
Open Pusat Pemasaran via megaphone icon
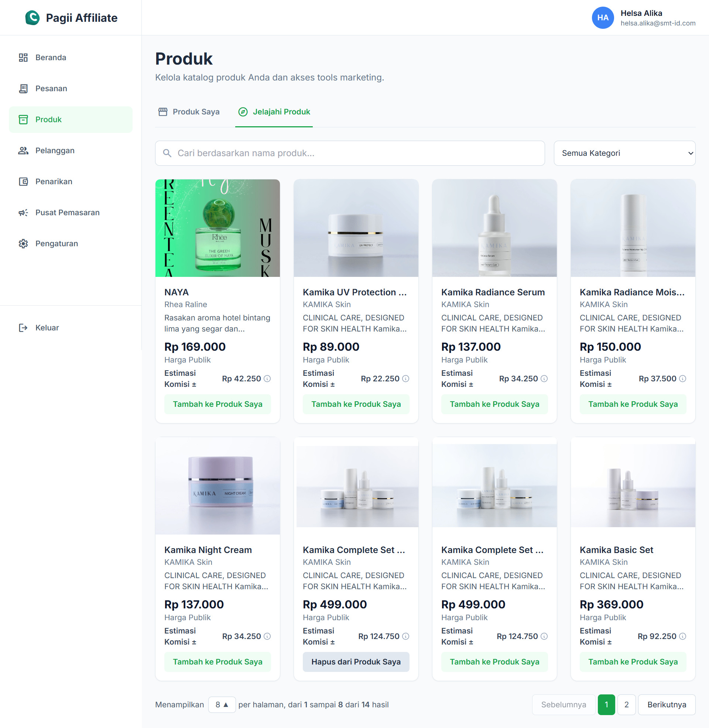pyautogui.click(x=23, y=213)
